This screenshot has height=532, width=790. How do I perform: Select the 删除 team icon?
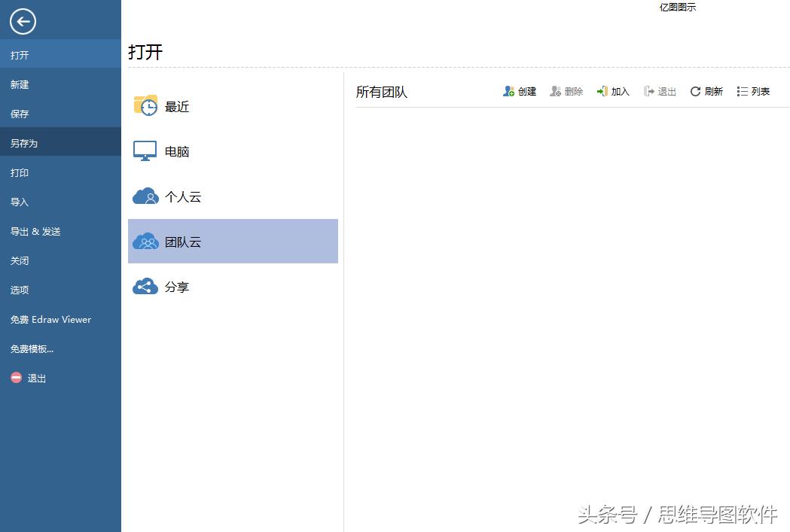[x=566, y=91]
